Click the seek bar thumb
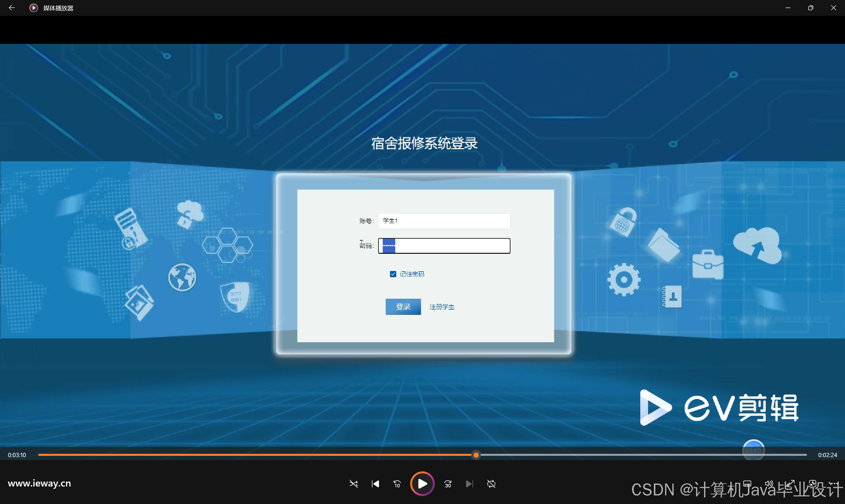The image size is (845, 504). pos(476,455)
